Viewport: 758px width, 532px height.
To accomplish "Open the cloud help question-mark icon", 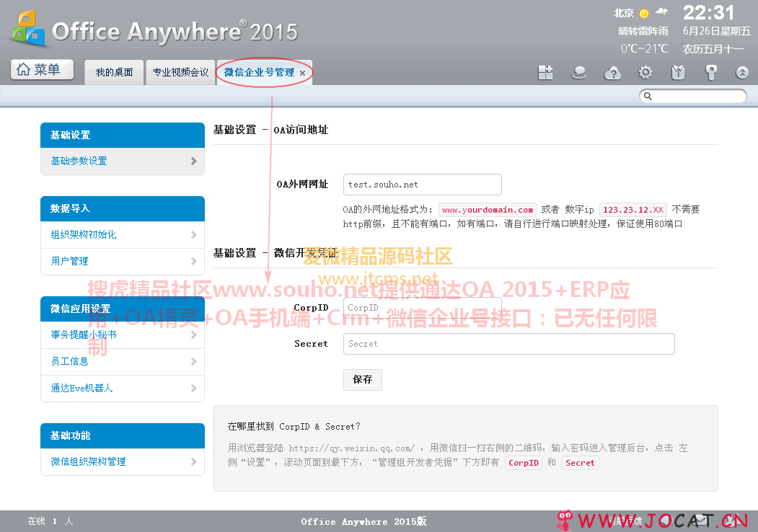I will [x=612, y=73].
